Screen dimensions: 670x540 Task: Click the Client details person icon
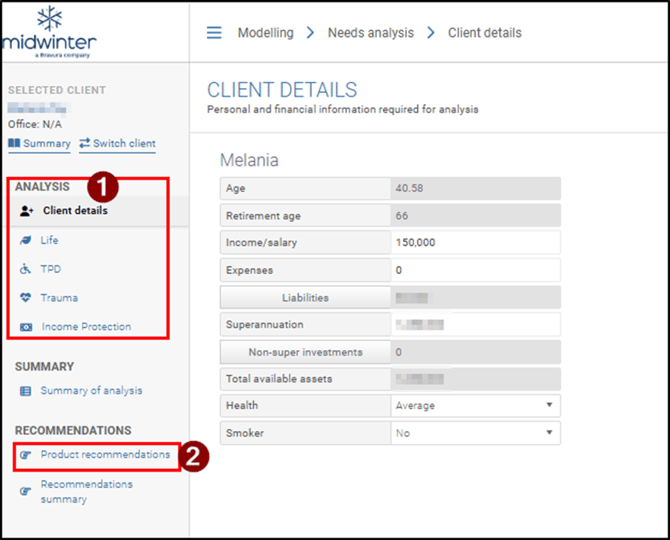point(26,211)
